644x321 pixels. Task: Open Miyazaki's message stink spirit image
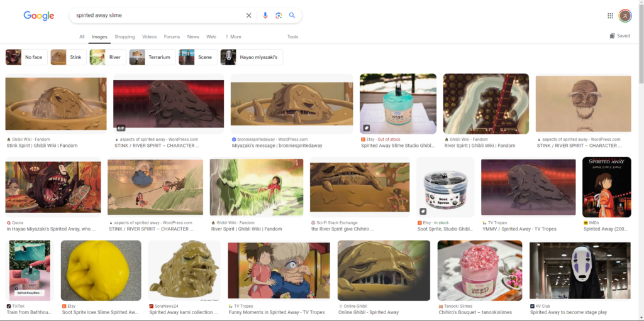pos(292,104)
